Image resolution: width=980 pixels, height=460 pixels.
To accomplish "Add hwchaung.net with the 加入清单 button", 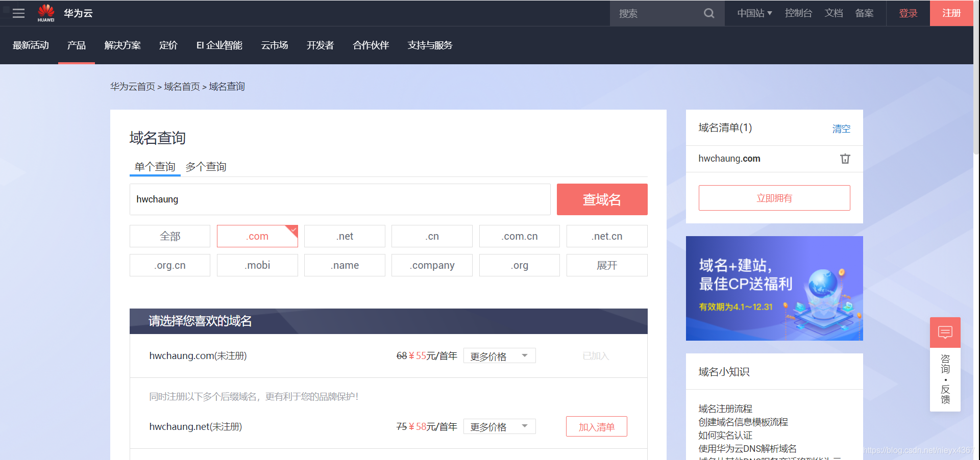I will [x=596, y=426].
